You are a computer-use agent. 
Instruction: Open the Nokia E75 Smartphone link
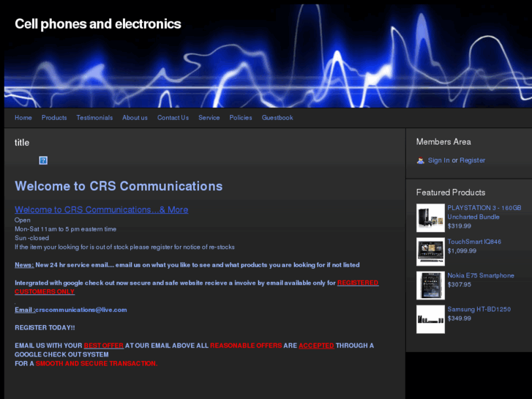(481, 275)
